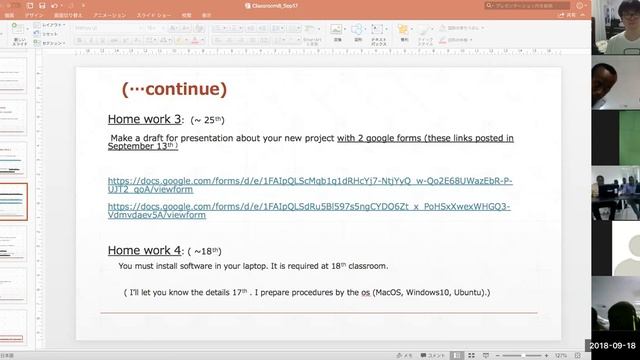Toggle italic formatting

(91, 40)
